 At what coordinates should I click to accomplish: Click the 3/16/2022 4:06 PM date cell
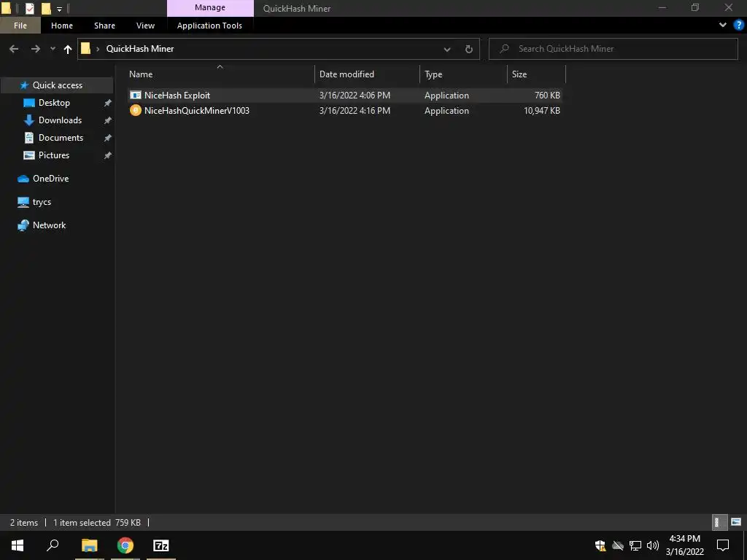point(355,96)
